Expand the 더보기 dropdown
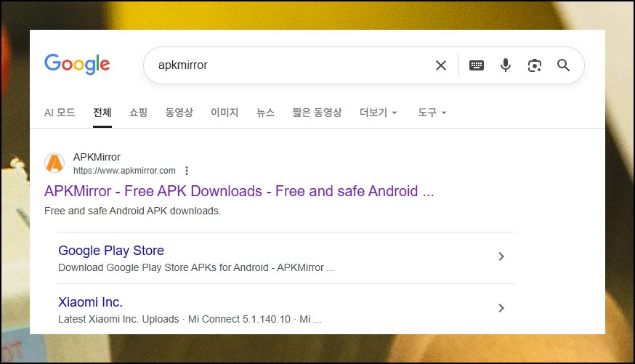635x364 pixels. pyautogui.click(x=379, y=112)
